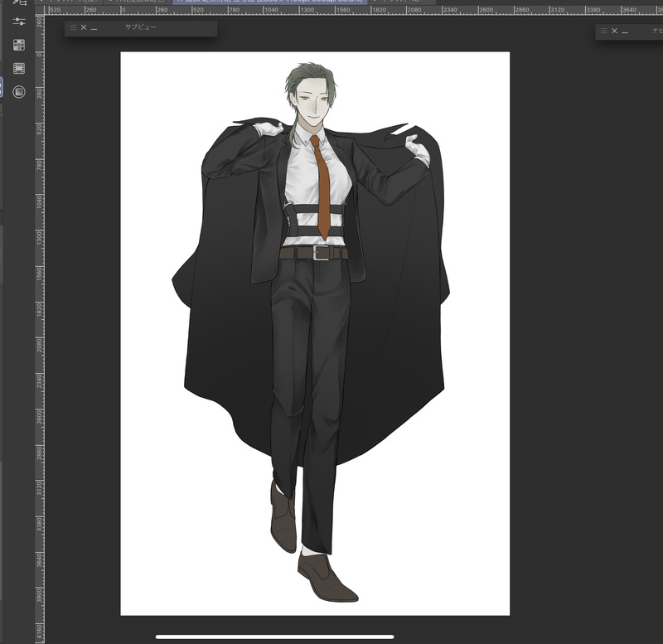
Task: Click the grid-pattern palette icon in sidebar
Action: pos(19,45)
